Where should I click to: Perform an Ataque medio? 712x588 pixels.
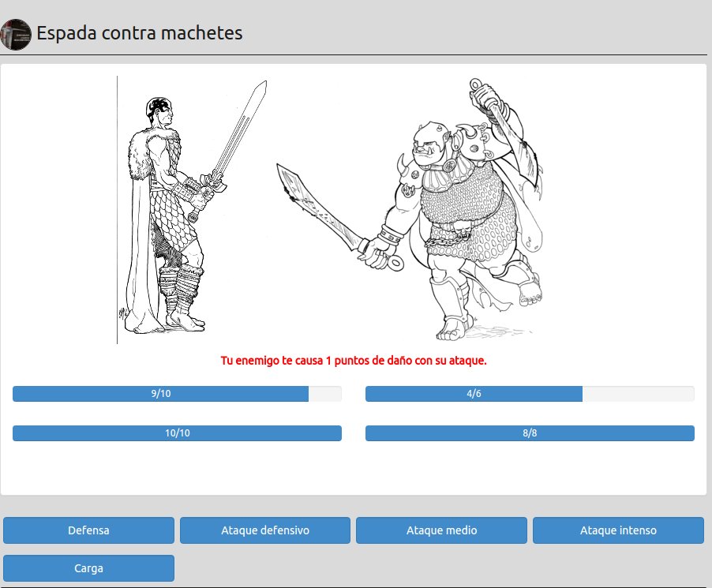(441, 530)
